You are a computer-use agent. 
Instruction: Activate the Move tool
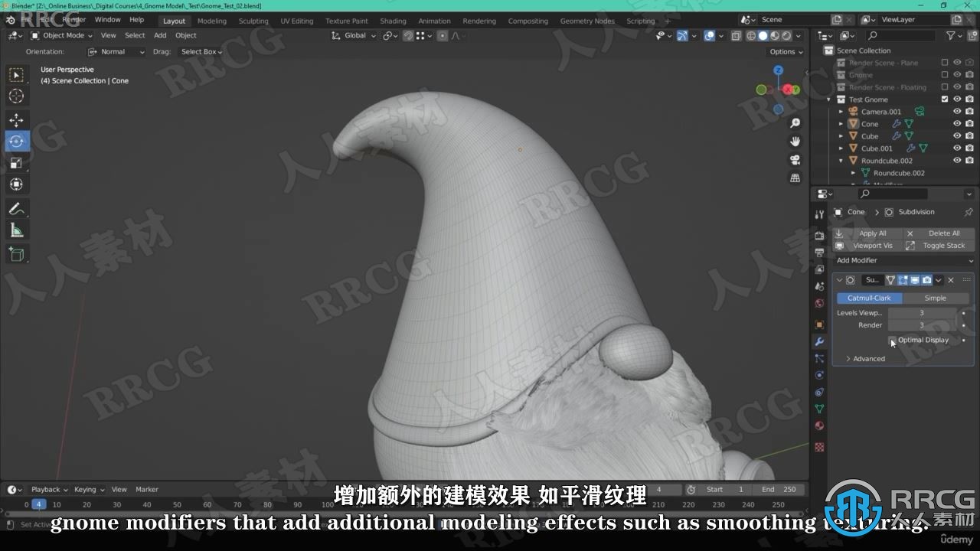click(16, 120)
